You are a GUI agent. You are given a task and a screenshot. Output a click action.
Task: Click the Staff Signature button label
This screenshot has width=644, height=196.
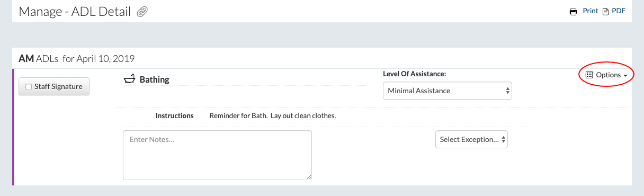click(x=58, y=87)
